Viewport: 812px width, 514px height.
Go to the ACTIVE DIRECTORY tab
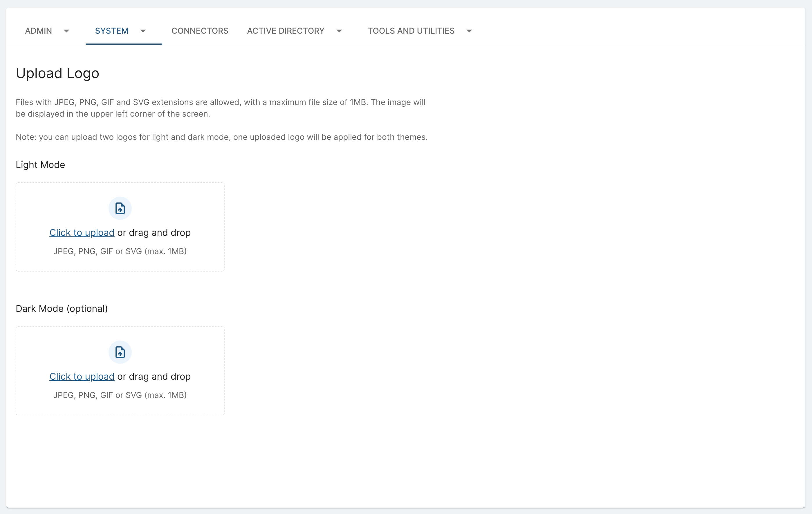[286, 31]
